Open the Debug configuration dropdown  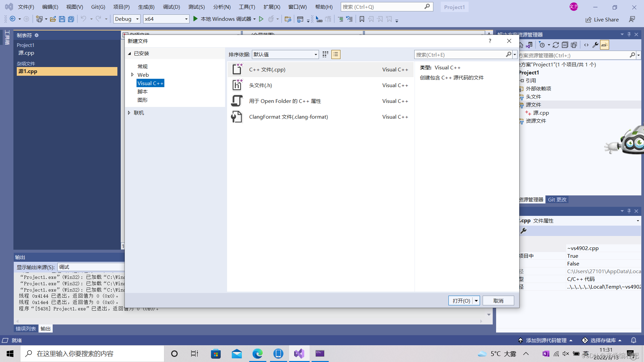pyautogui.click(x=127, y=19)
